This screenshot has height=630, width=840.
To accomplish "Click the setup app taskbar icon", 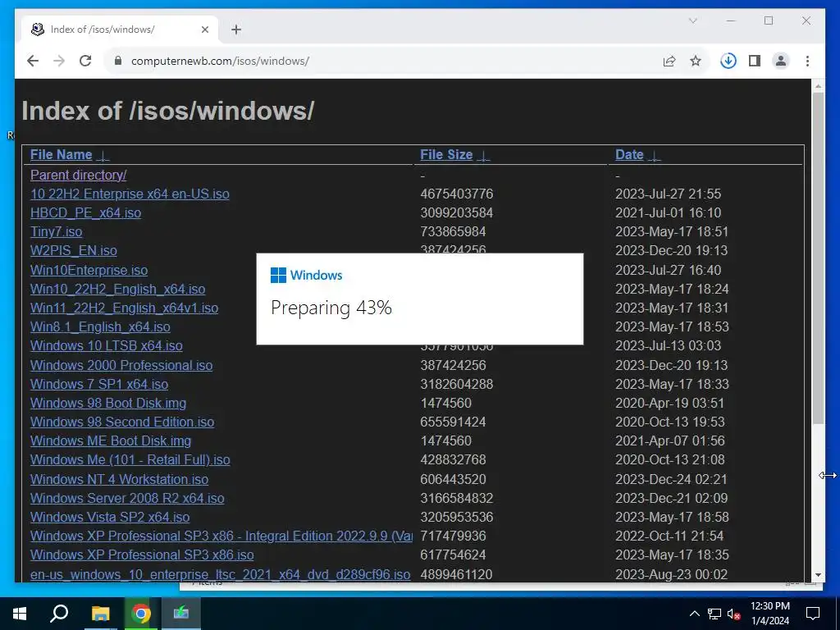I will coord(181,614).
